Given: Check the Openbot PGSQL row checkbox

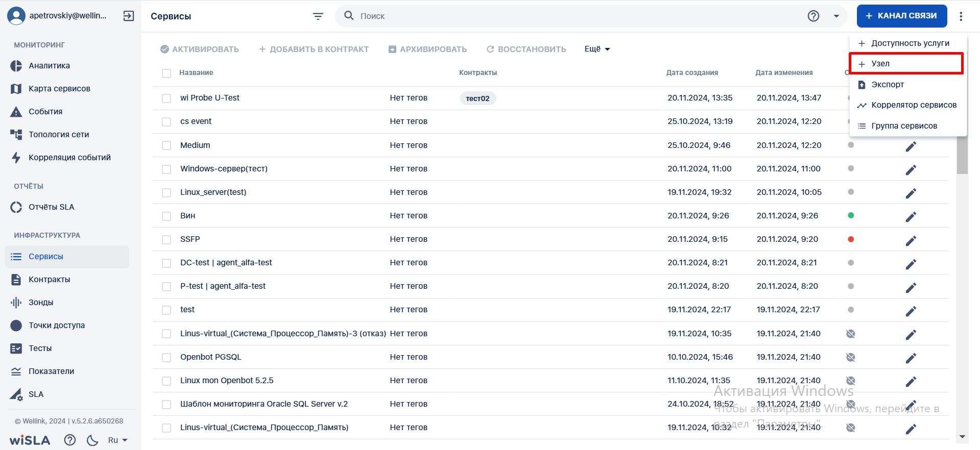Looking at the screenshot, I should (x=166, y=358).
